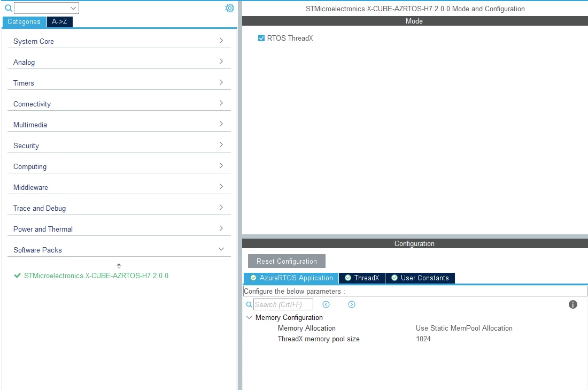Switch to the Categories tab
588x390 pixels.
24,22
